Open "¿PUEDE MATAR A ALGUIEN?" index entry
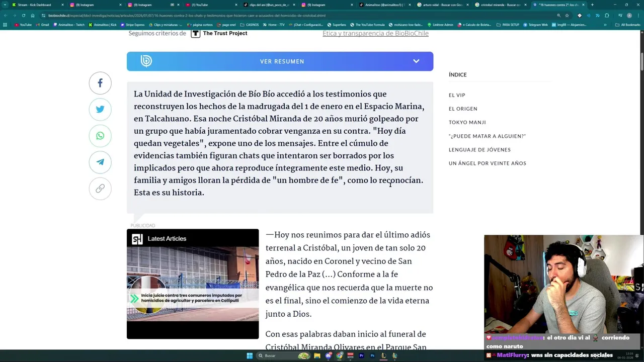644x362 pixels. [487, 136]
